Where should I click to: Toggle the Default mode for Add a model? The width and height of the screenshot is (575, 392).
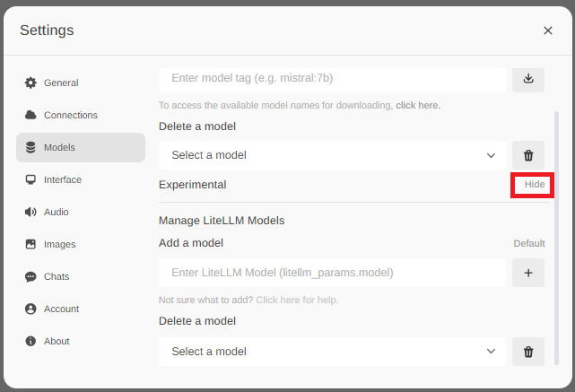pos(528,243)
